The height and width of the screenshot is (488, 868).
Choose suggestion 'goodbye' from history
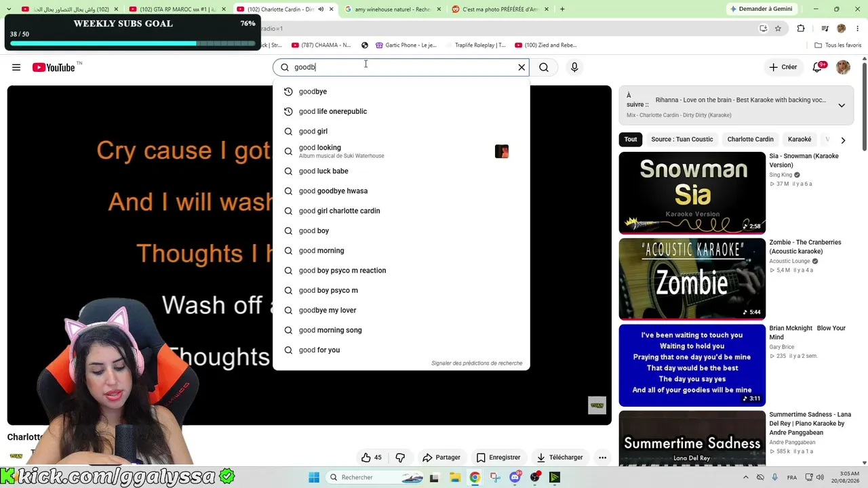point(401,91)
